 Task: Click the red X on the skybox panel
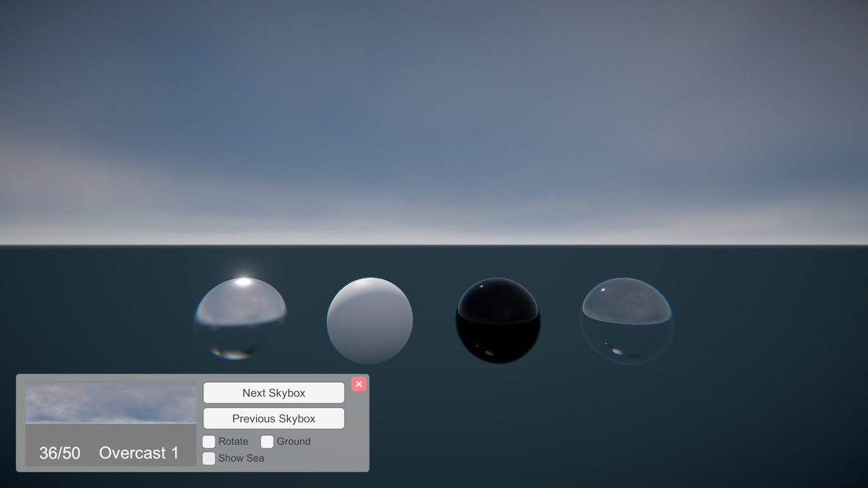(x=359, y=384)
